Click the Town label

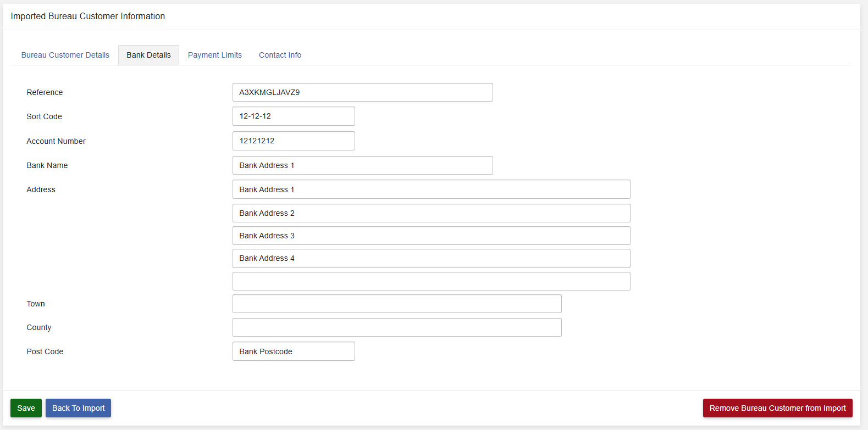pyautogui.click(x=36, y=304)
